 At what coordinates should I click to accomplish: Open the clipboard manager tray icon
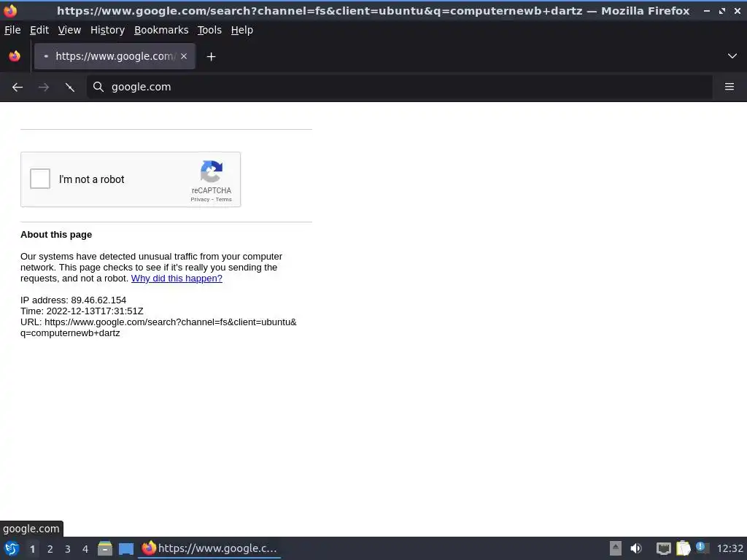683,548
